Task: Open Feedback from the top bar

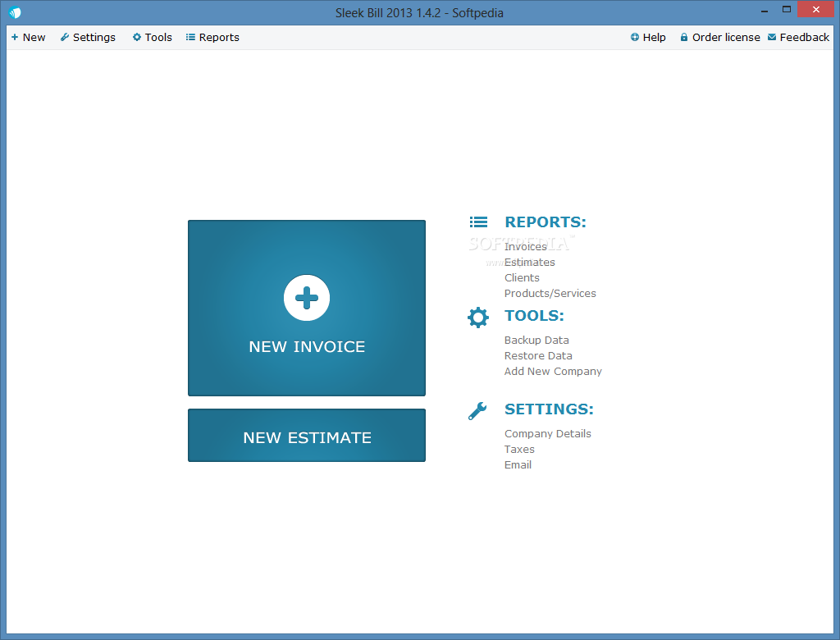Action: [x=798, y=38]
